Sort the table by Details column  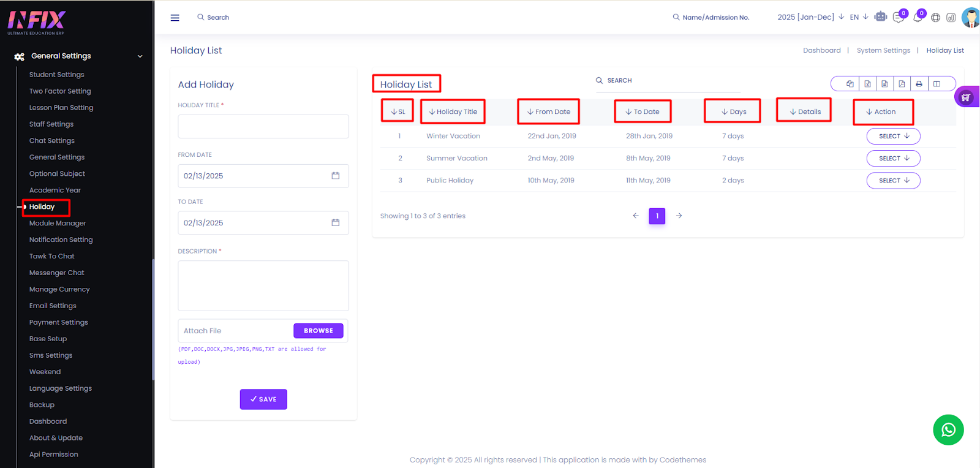(805, 111)
